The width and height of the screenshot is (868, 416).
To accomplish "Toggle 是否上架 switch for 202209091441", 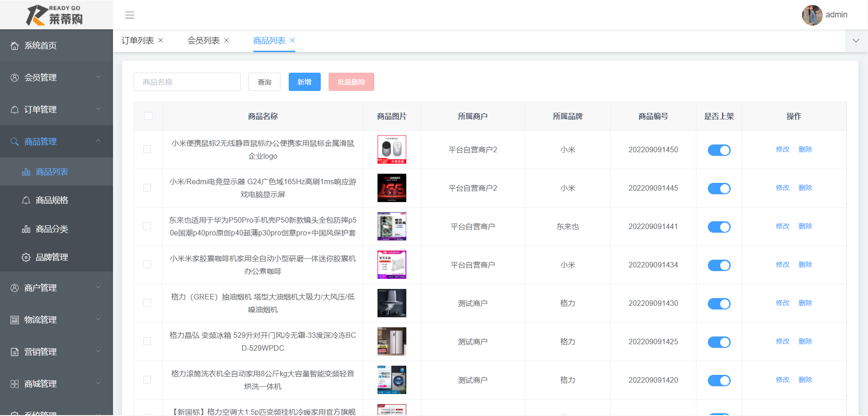I will click(719, 227).
